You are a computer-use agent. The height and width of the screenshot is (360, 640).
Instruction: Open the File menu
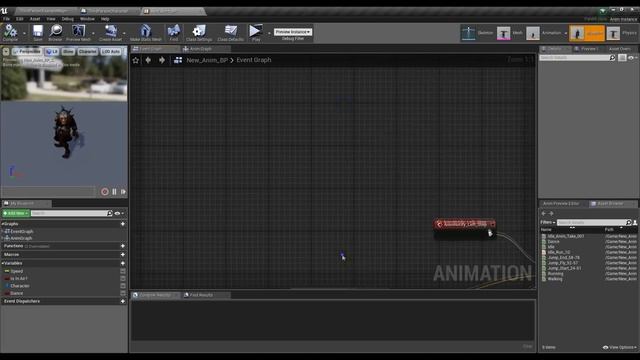click(x=7, y=19)
